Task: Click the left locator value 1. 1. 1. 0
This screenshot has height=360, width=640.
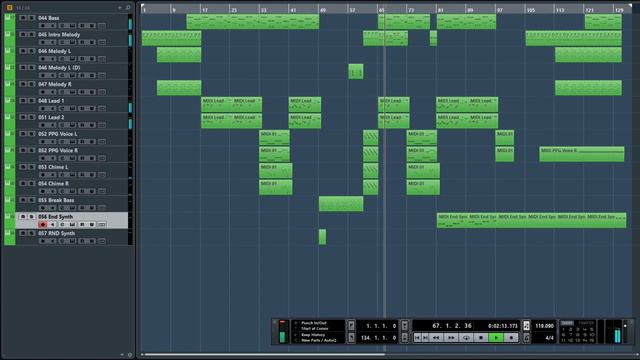Action: (380, 326)
